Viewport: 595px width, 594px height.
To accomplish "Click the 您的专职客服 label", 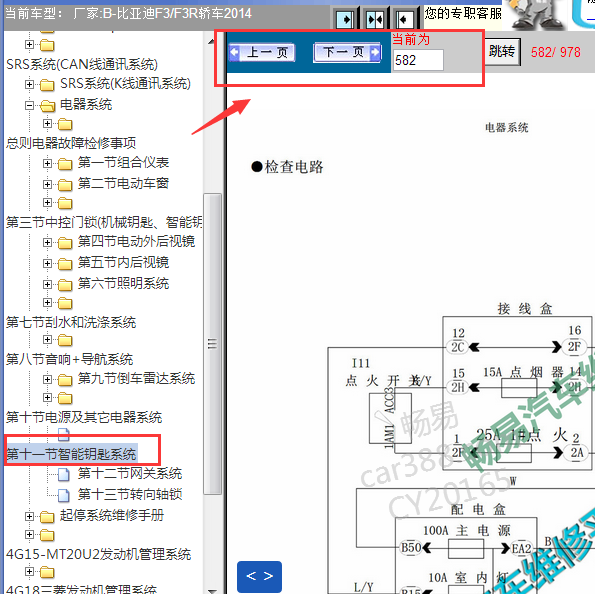I will pos(463,14).
